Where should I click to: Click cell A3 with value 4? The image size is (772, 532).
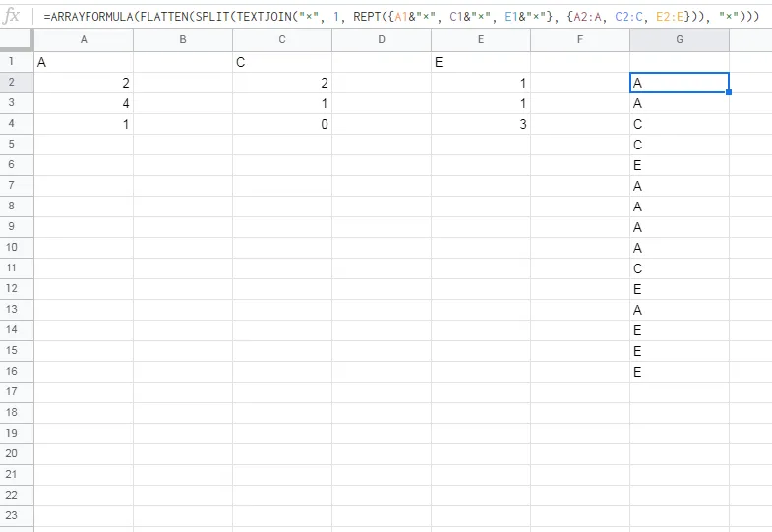(84, 103)
